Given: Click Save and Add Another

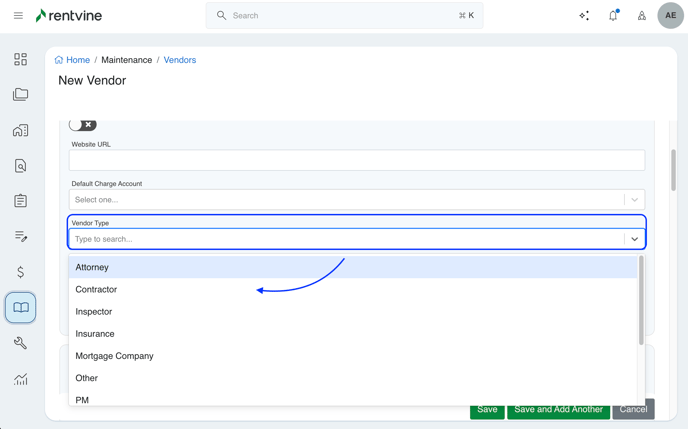Looking at the screenshot, I should click(558, 410).
